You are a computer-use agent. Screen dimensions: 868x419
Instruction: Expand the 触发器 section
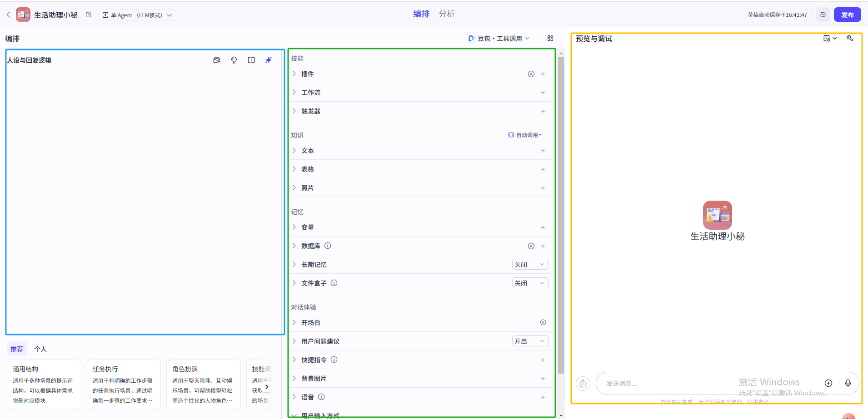(311, 111)
